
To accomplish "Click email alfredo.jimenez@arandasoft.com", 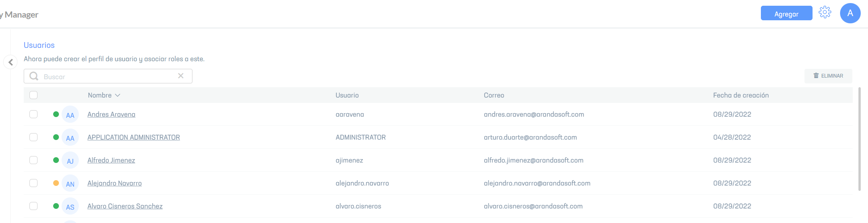I will click(534, 160).
